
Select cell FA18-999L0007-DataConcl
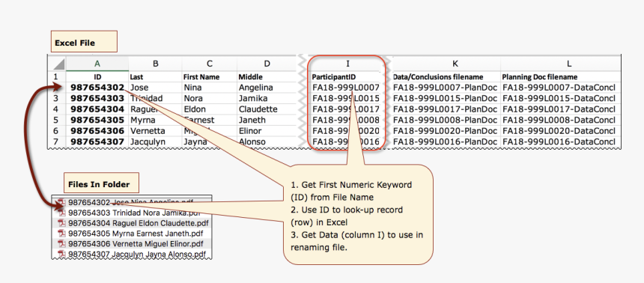560,88
